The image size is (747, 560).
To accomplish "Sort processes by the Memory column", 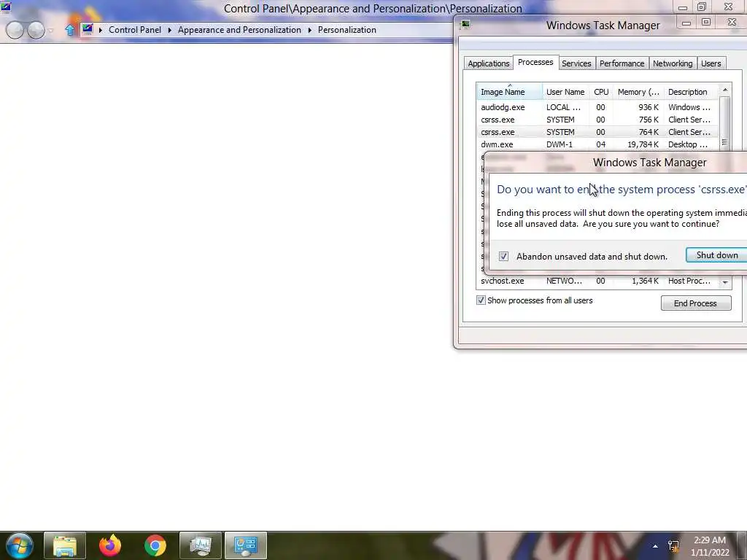I will (638, 91).
